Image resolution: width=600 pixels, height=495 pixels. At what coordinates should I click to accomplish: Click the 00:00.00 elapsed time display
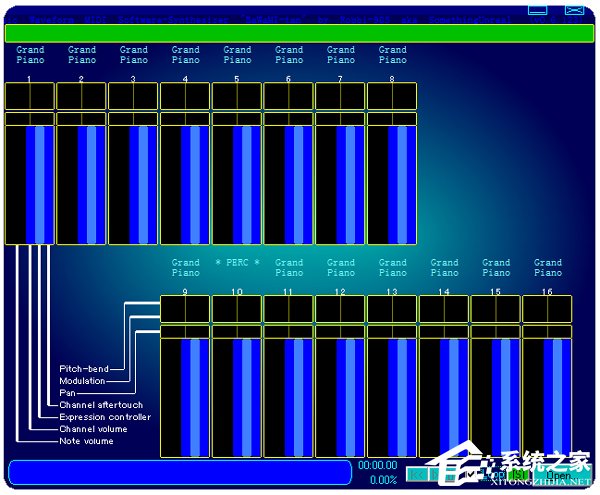377,465
